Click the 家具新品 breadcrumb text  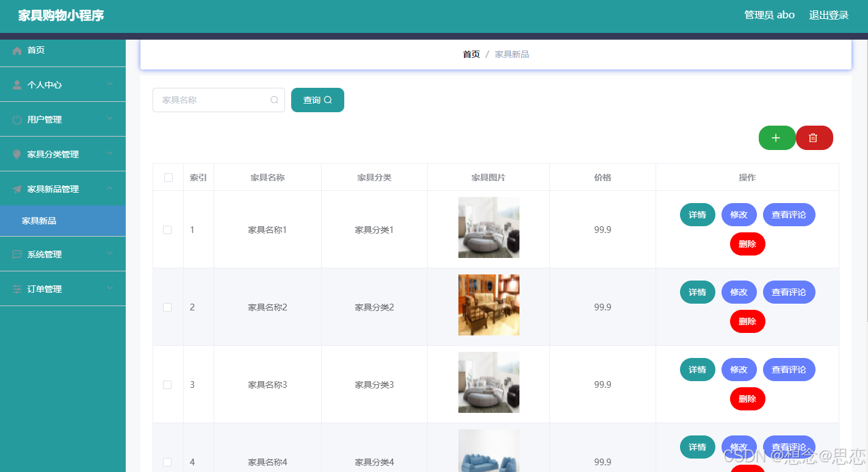click(512, 54)
